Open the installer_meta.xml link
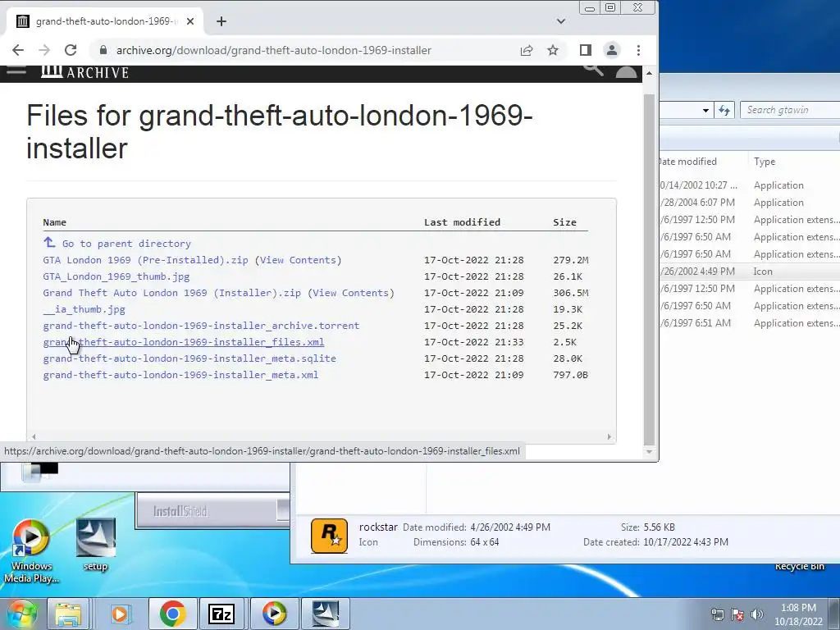Viewport: 840px width, 630px height. pos(180,375)
